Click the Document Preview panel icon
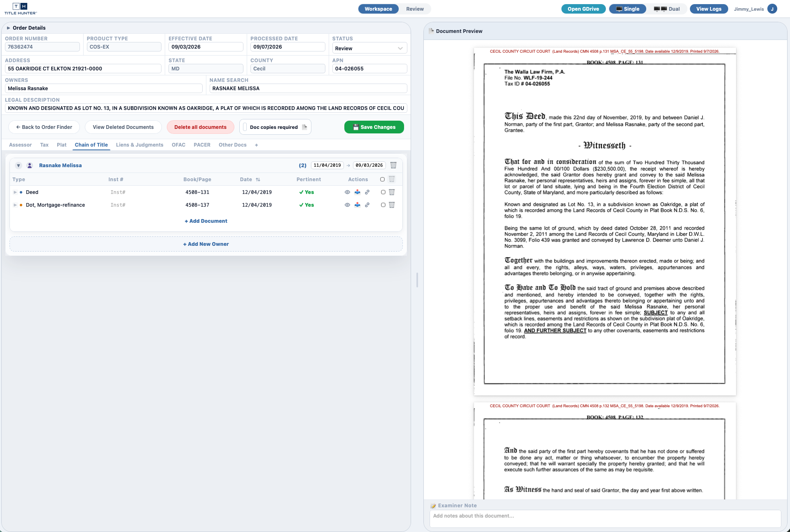 tap(431, 31)
